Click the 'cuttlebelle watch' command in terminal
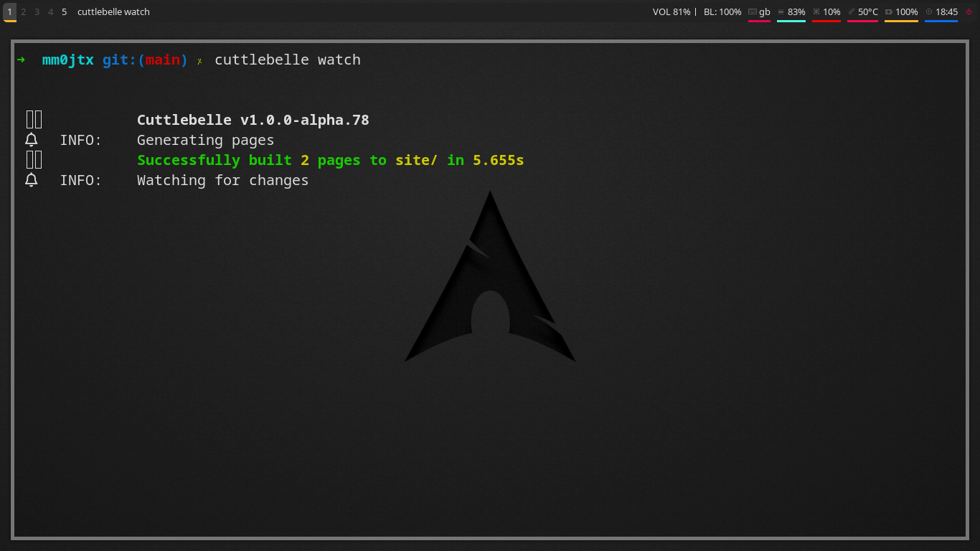Image resolution: width=980 pixels, height=551 pixels. pos(288,60)
